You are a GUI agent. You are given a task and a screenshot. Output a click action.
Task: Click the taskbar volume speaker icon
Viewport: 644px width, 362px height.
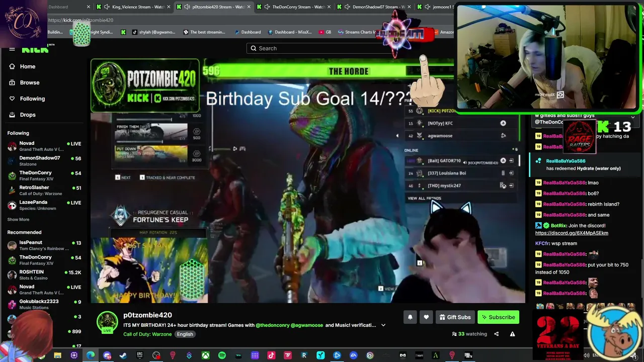point(586,355)
